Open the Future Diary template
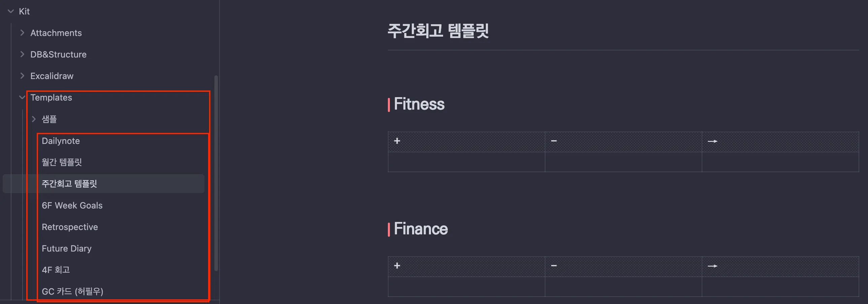This screenshot has height=304, width=868. (x=66, y=249)
